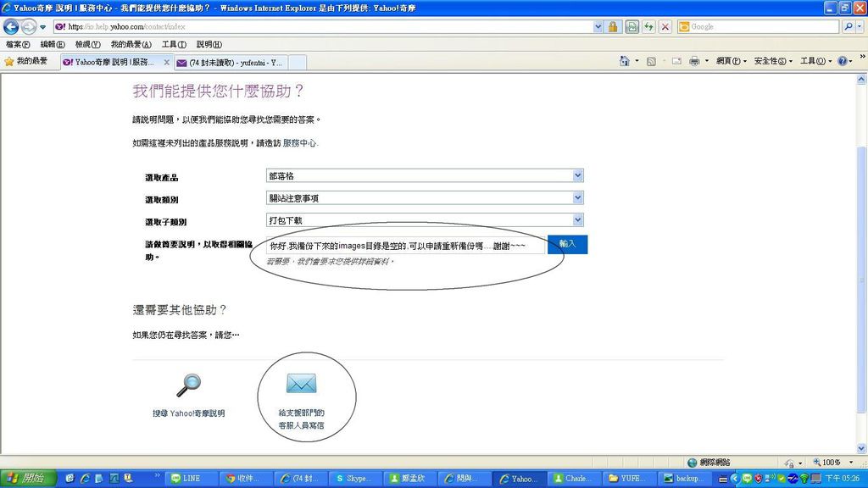This screenshot has height=488, width=868.
Task: Open the 工具(T) menu in menu bar
Action: point(174,44)
